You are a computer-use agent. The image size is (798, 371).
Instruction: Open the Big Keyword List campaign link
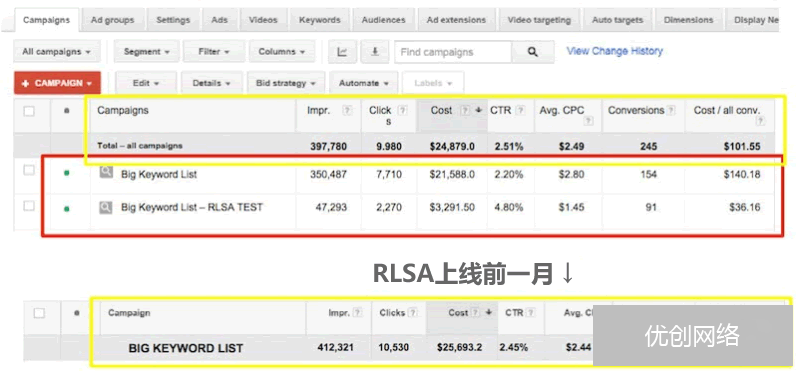tap(159, 174)
